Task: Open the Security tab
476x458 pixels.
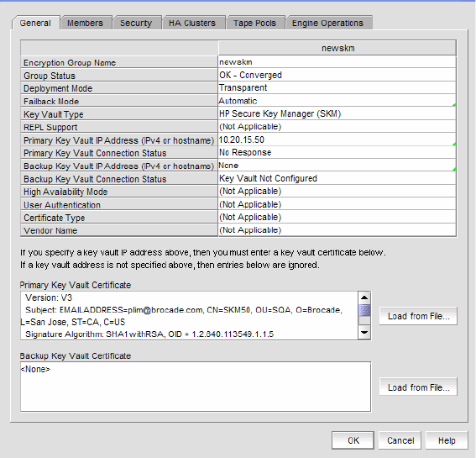Action: click(136, 23)
